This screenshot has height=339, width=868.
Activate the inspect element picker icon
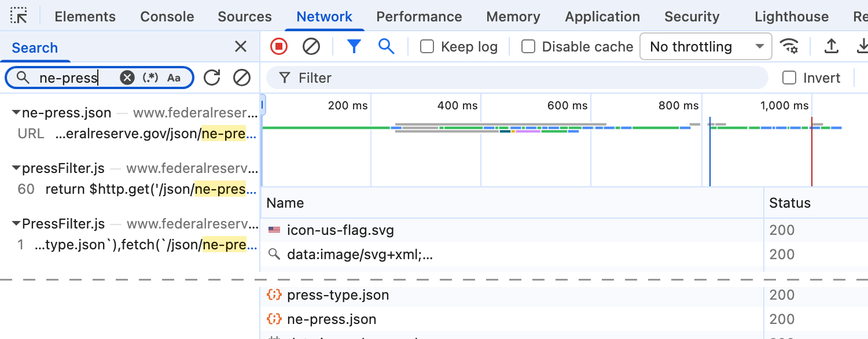[x=19, y=16]
